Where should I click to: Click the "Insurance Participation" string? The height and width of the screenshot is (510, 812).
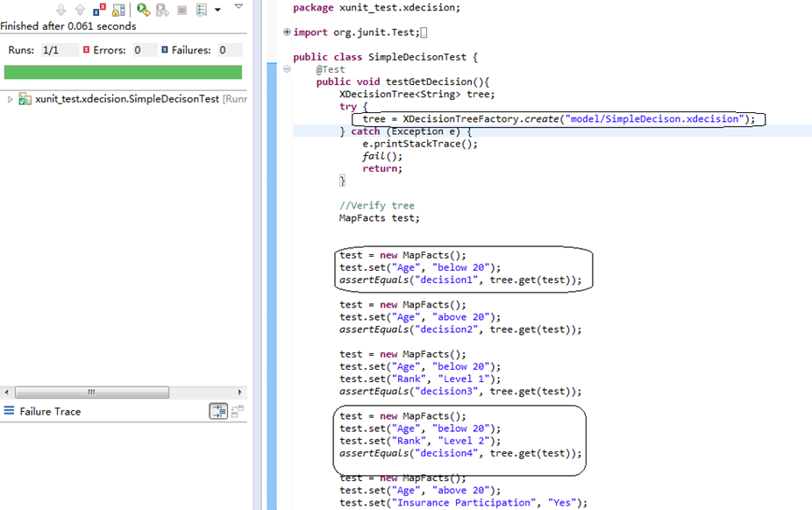[464, 503]
